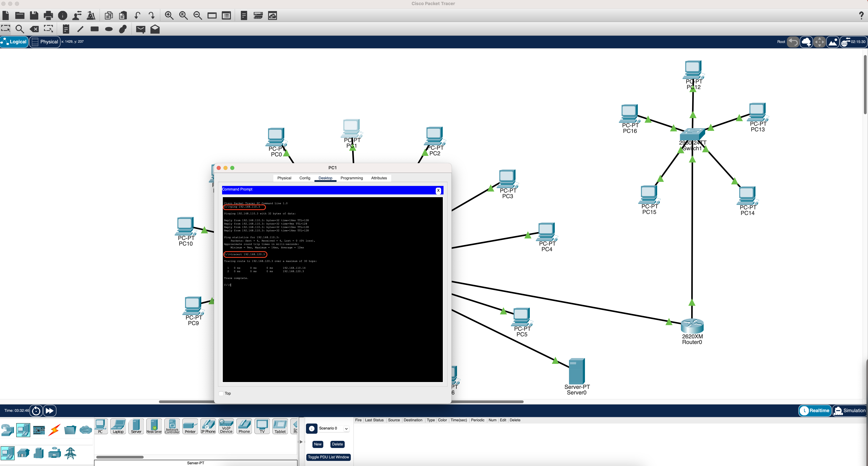Switch to Realtime mode
This screenshot has height=466, width=868.
(815, 410)
